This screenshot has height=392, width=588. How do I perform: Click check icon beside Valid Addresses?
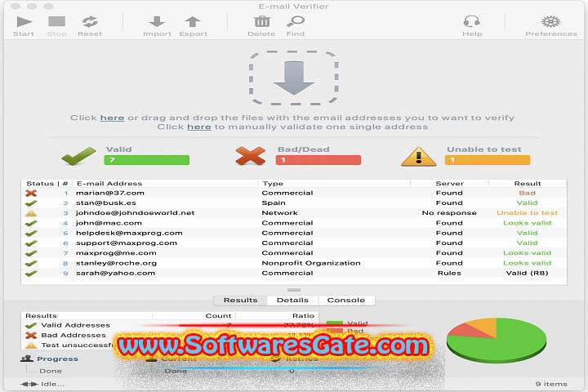coord(31,325)
